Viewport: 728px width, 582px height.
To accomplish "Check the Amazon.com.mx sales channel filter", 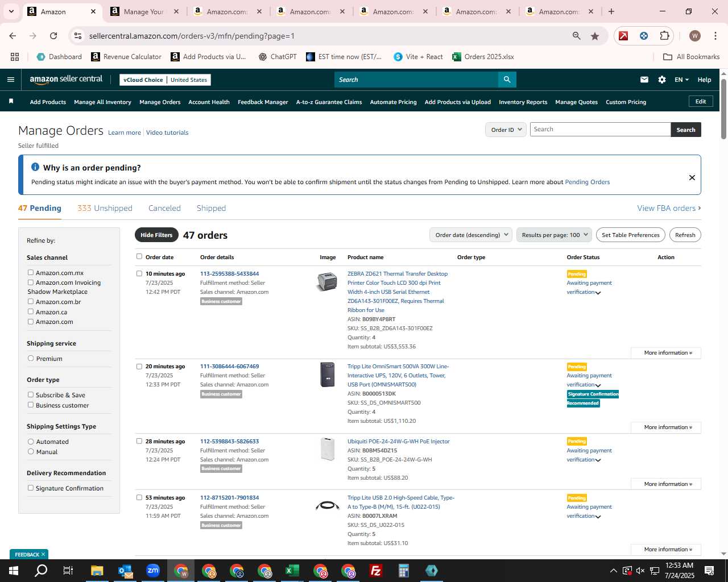I will pyautogui.click(x=31, y=273).
